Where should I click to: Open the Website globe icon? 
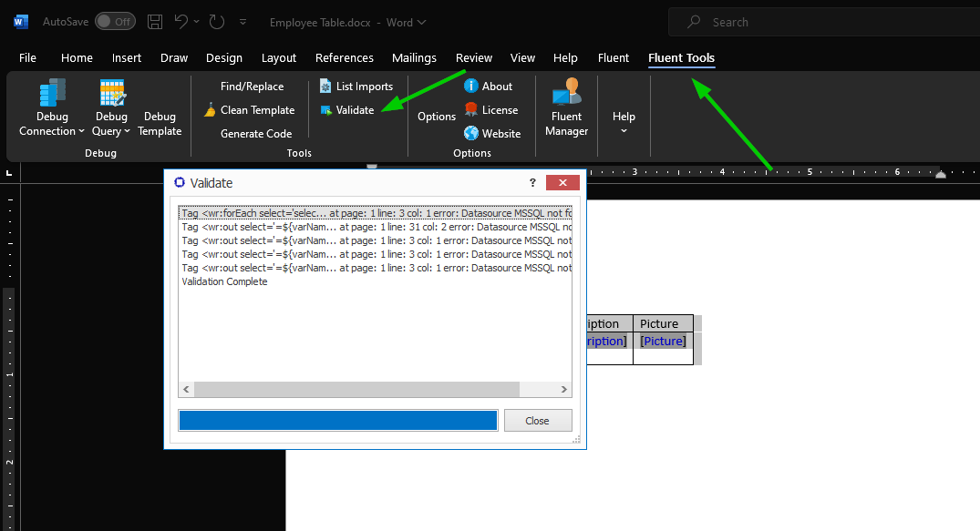point(471,133)
